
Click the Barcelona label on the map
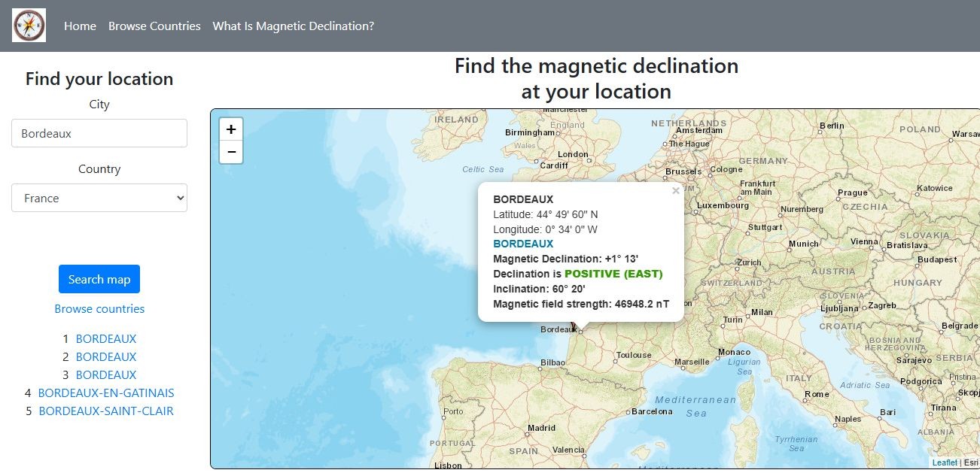point(652,411)
